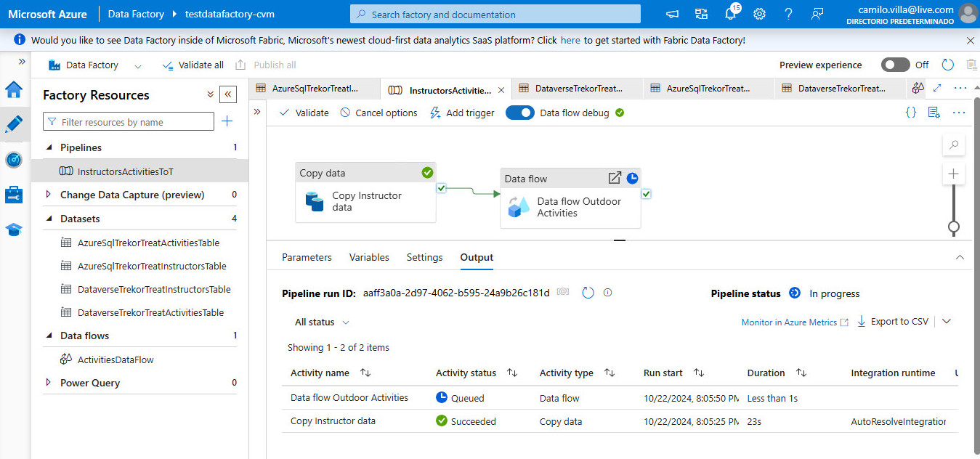The image size is (980, 459).
Task: Click the checkbox on Copy data activity
Action: tap(441, 188)
